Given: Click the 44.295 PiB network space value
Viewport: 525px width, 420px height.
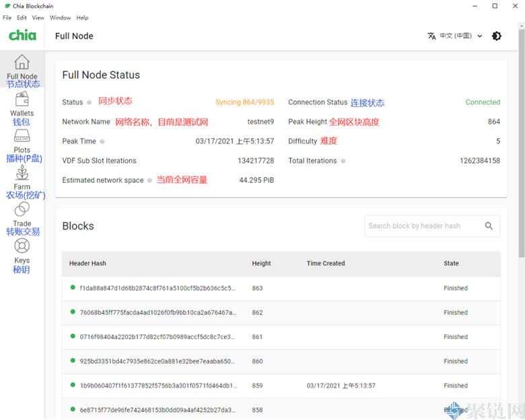Looking at the screenshot, I should (256, 180).
